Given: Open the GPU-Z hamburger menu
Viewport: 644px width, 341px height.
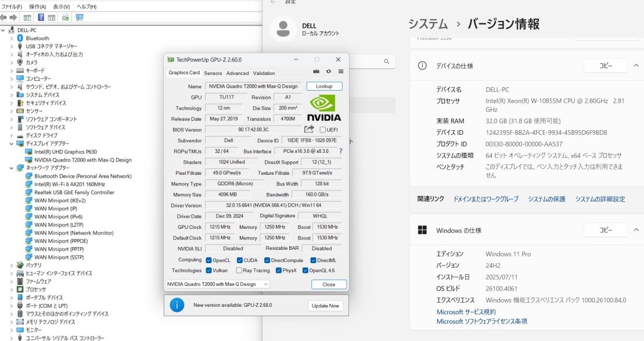Looking at the screenshot, I should pyautogui.click(x=341, y=72).
